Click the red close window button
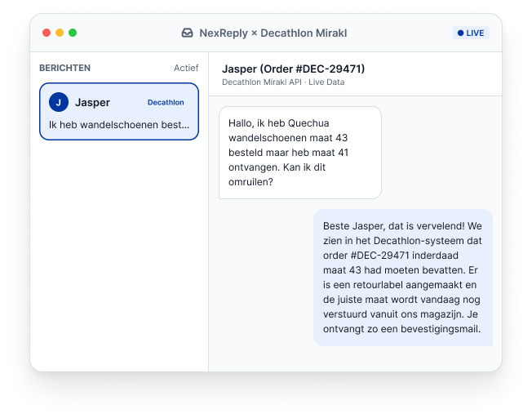This screenshot has height=418, width=532. click(x=47, y=33)
